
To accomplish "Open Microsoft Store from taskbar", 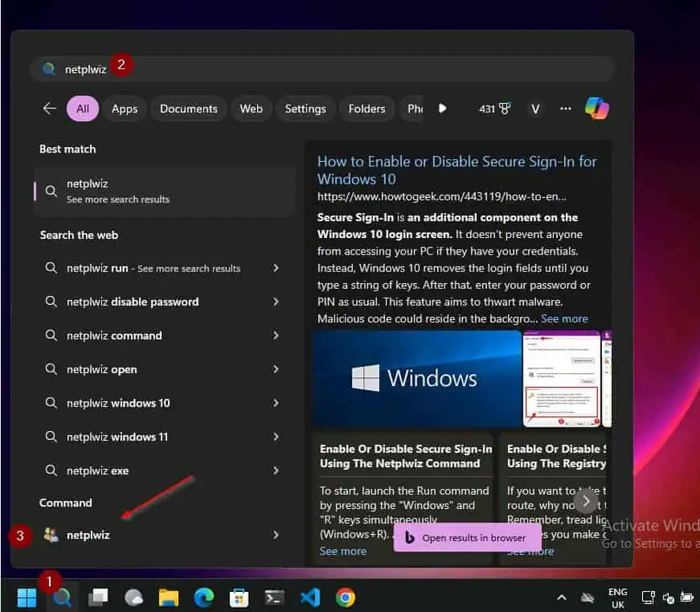I will tap(239, 598).
